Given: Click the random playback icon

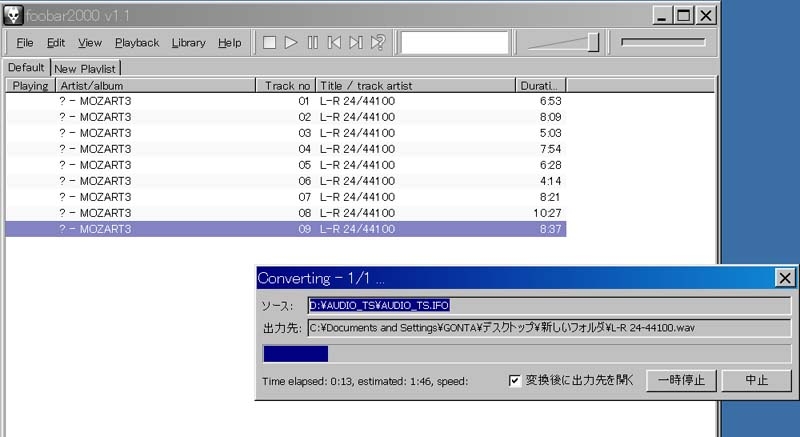Looking at the screenshot, I should 378,43.
